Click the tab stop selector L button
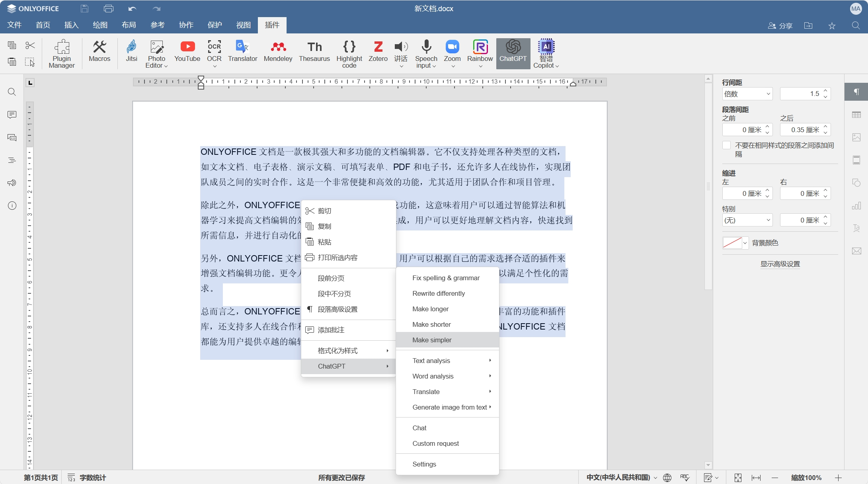Viewport: 868px width, 484px height. (30, 82)
